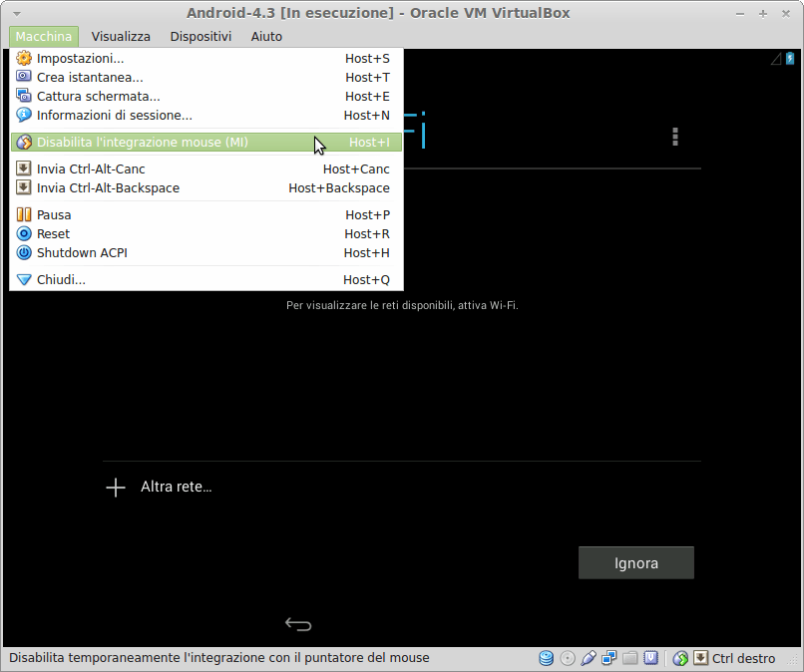Click the hard disk activity status icon
804x672 pixels.
point(546,658)
